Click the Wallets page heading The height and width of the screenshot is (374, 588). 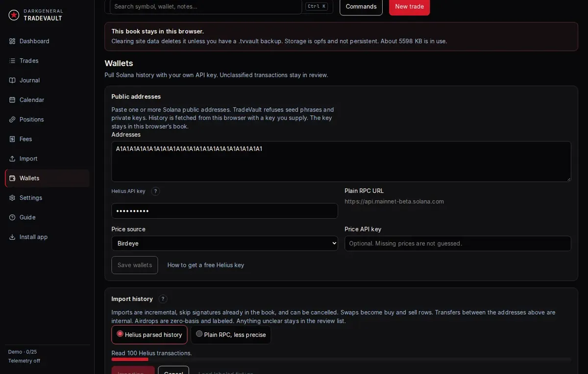[119, 63]
